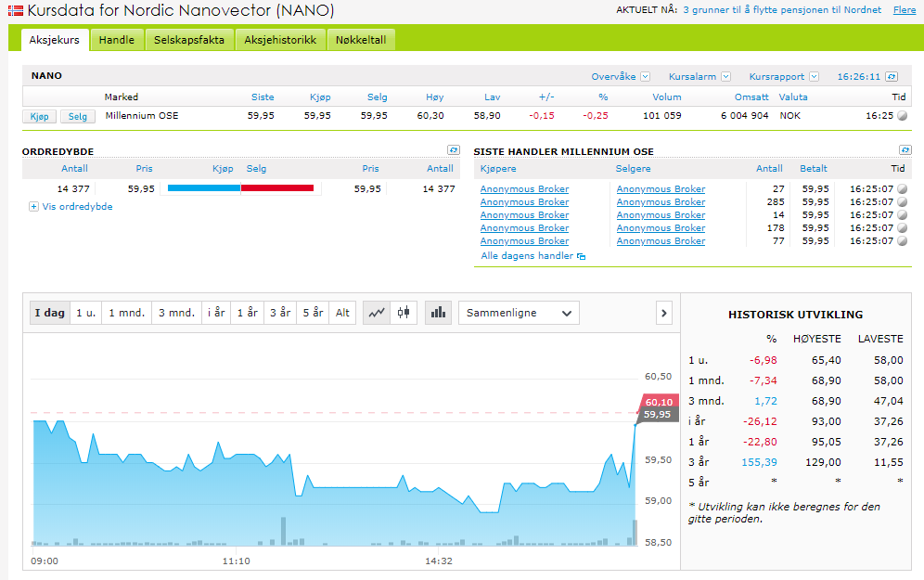Open the Selskapsfakta tab
This screenshot has height=580, width=924.
(x=189, y=40)
